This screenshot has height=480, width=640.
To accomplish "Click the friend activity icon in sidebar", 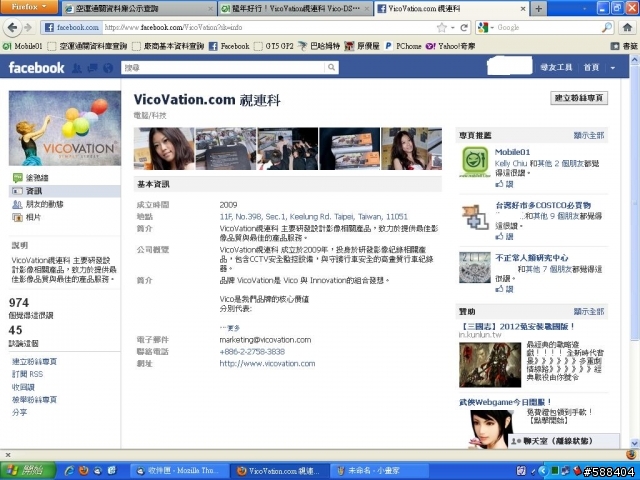I will 17,204.
